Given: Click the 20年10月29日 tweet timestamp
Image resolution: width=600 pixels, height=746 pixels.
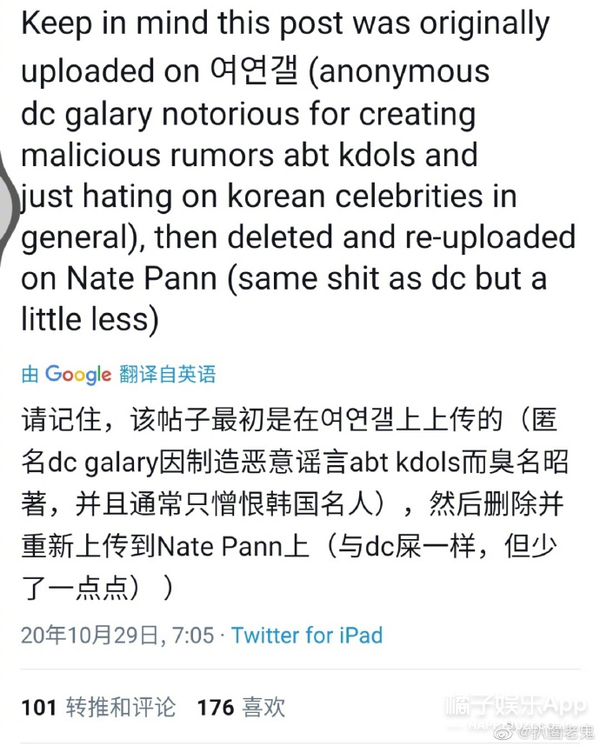Looking at the screenshot, I should (117, 635).
